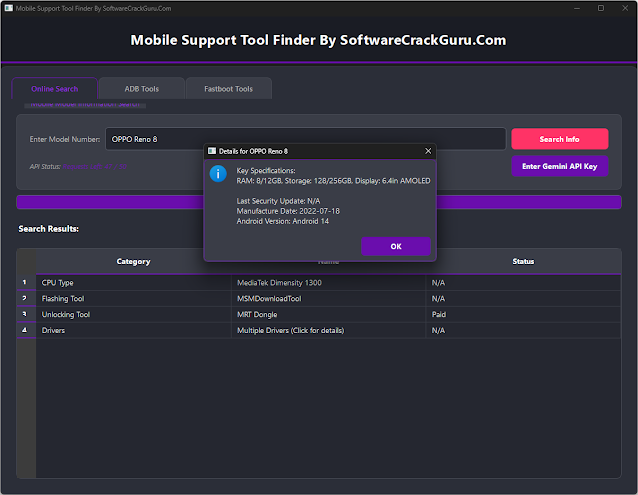This screenshot has height=495, width=638.
Task: Close the Details for OPPO Reno 8 dialog
Action: 428,151
